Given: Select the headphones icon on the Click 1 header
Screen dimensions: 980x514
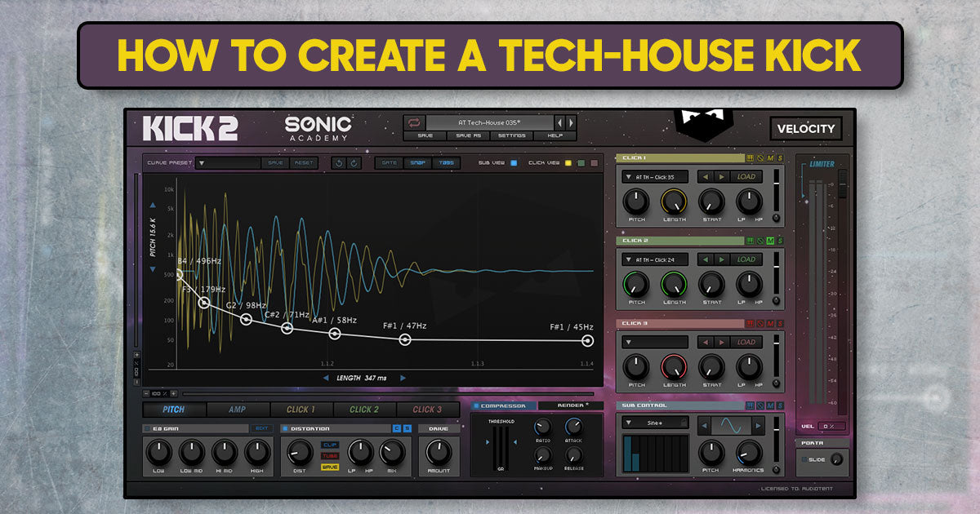Looking at the screenshot, I should point(750,158).
